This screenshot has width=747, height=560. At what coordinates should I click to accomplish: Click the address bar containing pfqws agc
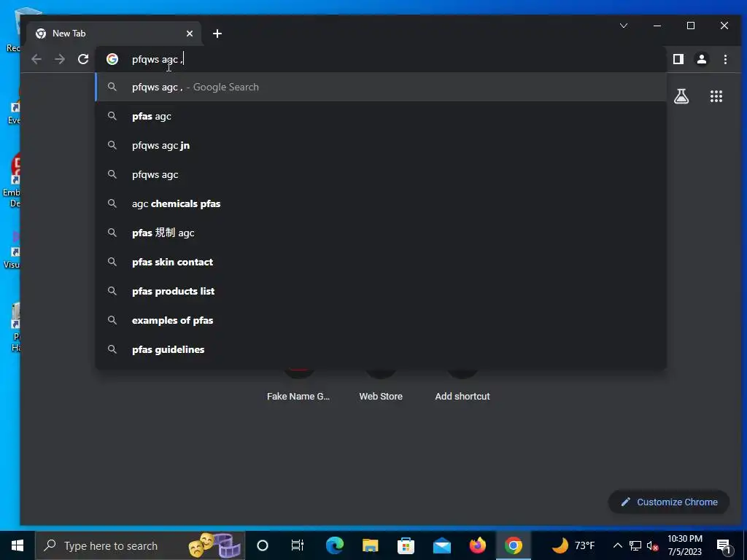381,59
